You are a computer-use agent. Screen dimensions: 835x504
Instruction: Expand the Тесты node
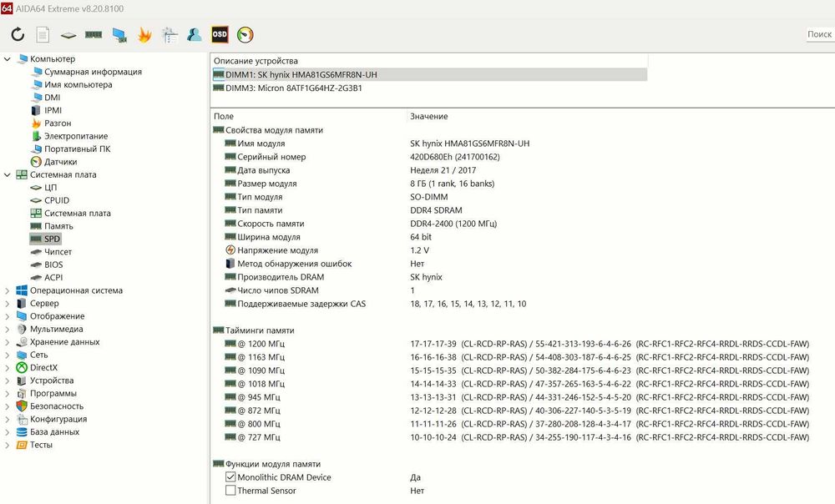[x=8, y=445]
